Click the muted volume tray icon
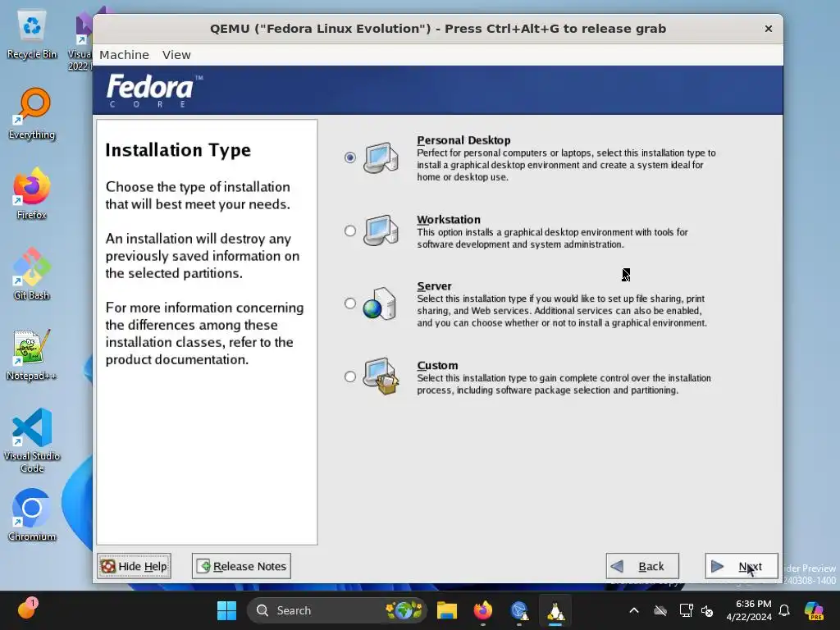The height and width of the screenshot is (630, 840). pyautogui.click(x=707, y=610)
